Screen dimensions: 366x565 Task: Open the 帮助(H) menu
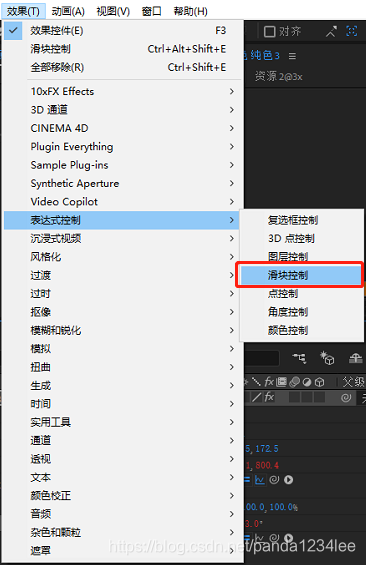[191, 11]
